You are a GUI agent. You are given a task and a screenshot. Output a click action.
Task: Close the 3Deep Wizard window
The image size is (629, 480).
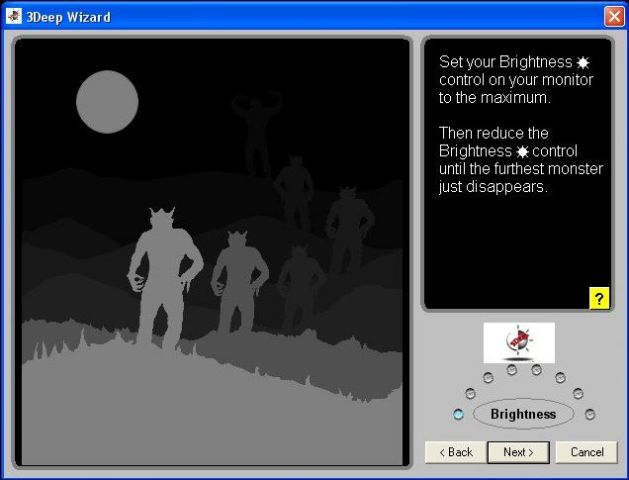[x=613, y=17]
